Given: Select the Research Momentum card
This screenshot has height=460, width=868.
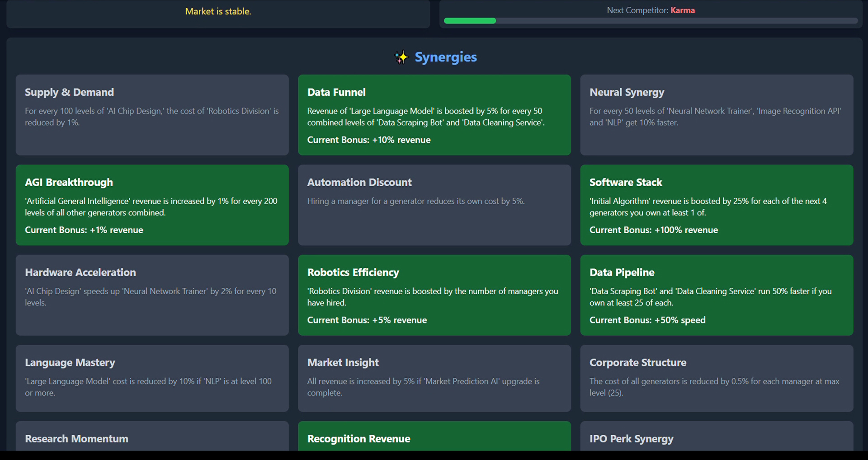Looking at the screenshot, I should (x=152, y=439).
